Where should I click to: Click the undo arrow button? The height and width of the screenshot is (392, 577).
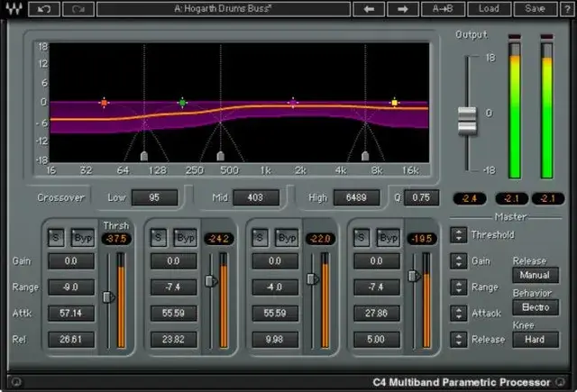pos(46,9)
